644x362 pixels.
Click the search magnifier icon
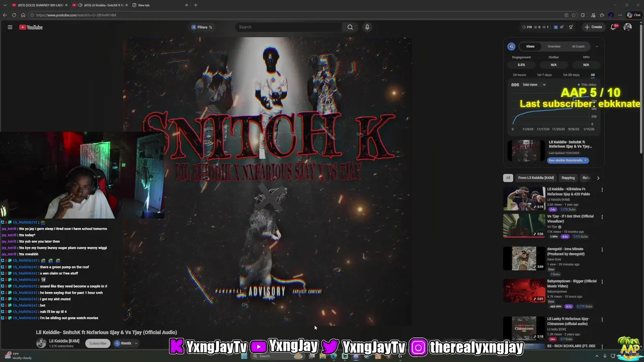[x=350, y=27]
